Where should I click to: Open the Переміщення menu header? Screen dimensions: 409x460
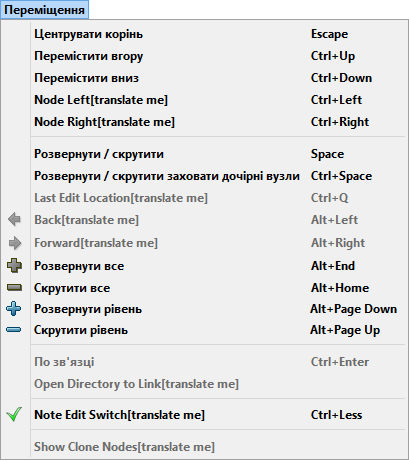(44, 10)
